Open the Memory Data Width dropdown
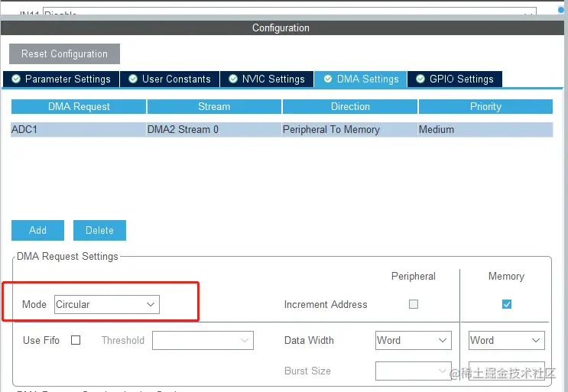The image size is (568, 392). click(507, 340)
